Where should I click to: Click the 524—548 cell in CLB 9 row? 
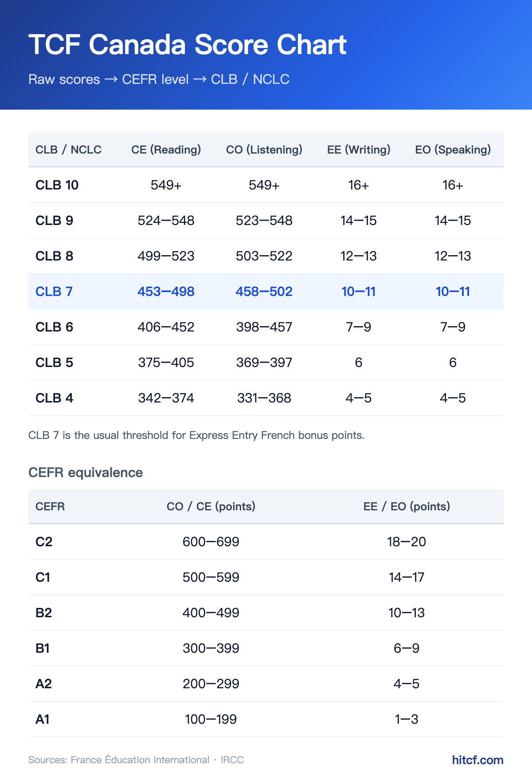[x=166, y=221]
